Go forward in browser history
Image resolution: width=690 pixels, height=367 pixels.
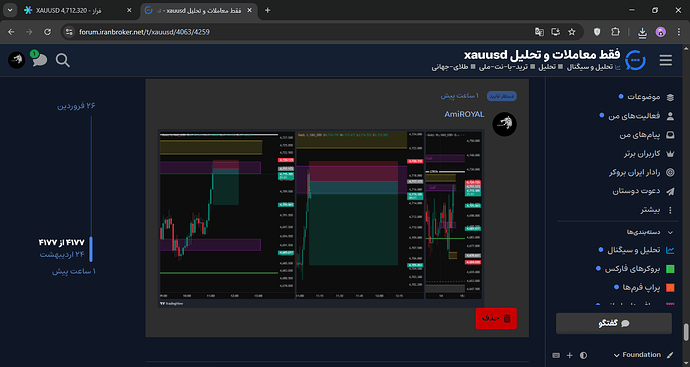29,32
